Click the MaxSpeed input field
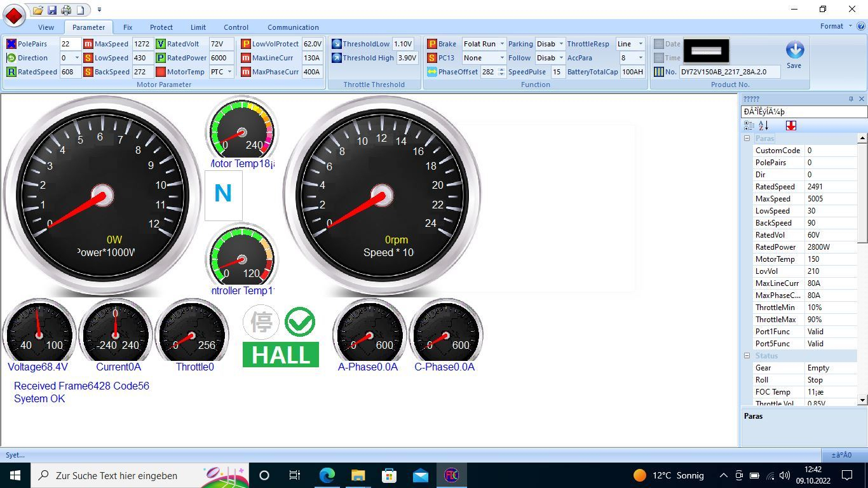This screenshot has width=868, height=488. click(x=142, y=44)
